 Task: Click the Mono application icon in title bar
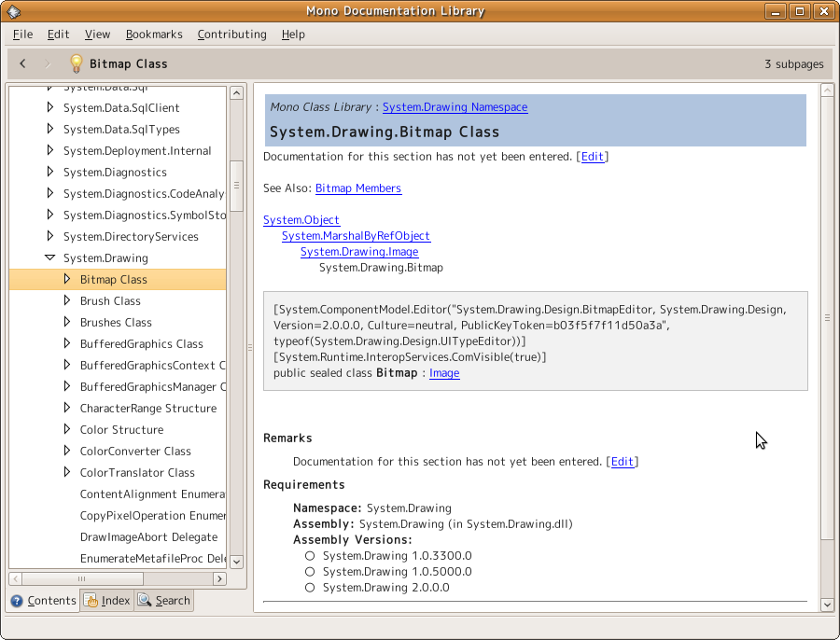coord(14,11)
